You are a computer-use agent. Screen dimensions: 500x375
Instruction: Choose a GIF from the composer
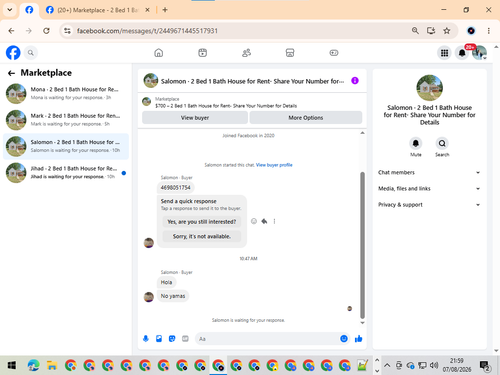click(185, 339)
